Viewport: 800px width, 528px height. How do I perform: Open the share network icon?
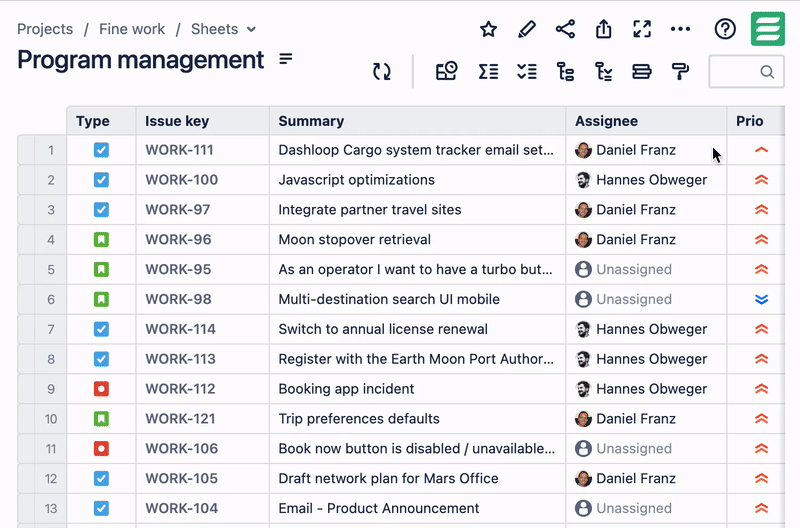(565, 29)
